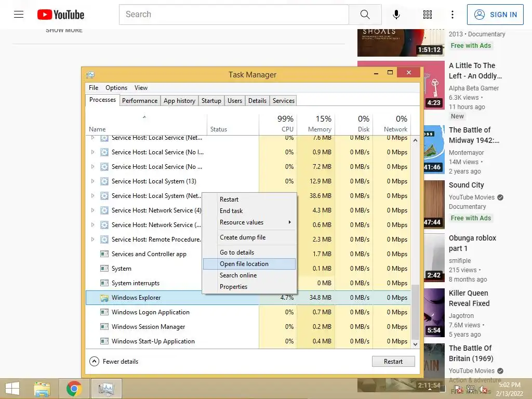Switch to the Services tab
The image size is (532, 399).
(x=284, y=101)
